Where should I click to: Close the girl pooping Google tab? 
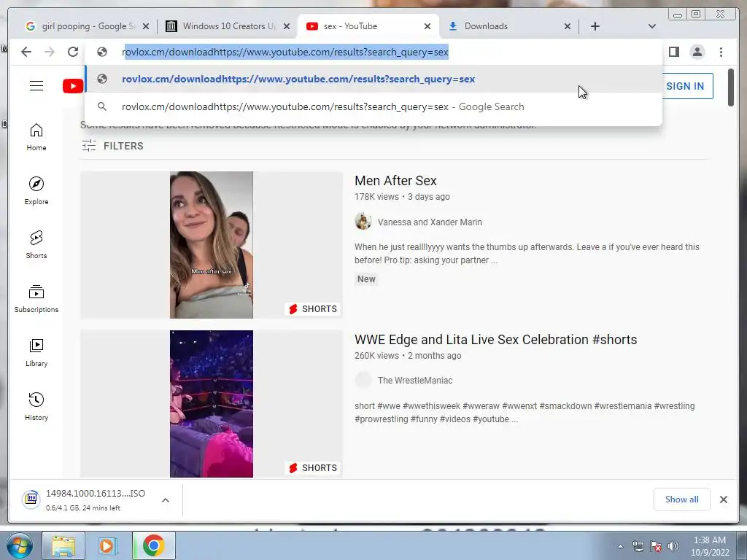pyautogui.click(x=146, y=26)
